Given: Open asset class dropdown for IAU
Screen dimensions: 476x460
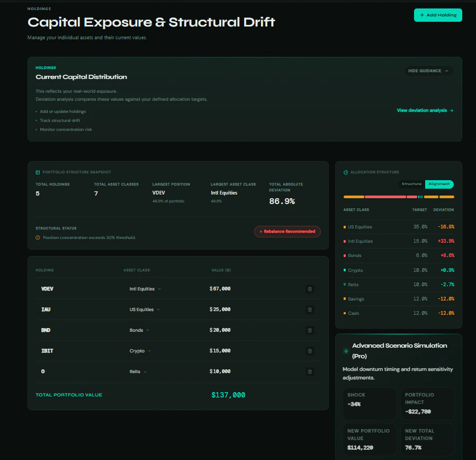Looking at the screenshot, I should tap(145, 309).
